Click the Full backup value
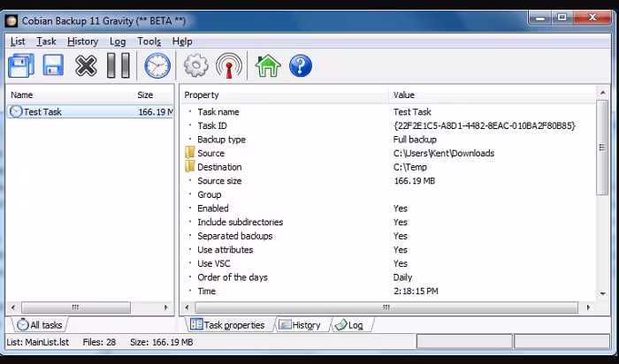Screen dimensions: 619x364 [x=415, y=140]
